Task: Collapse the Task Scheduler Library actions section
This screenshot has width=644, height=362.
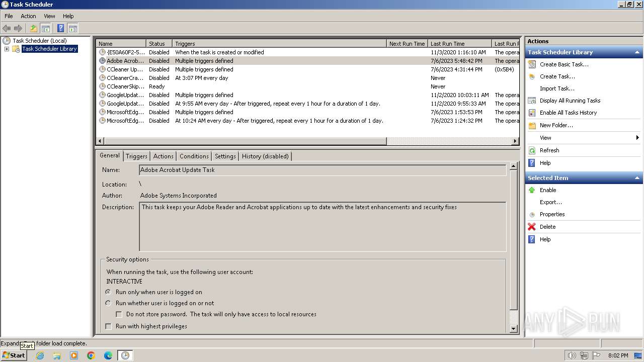Action: [x=637, y=52]
